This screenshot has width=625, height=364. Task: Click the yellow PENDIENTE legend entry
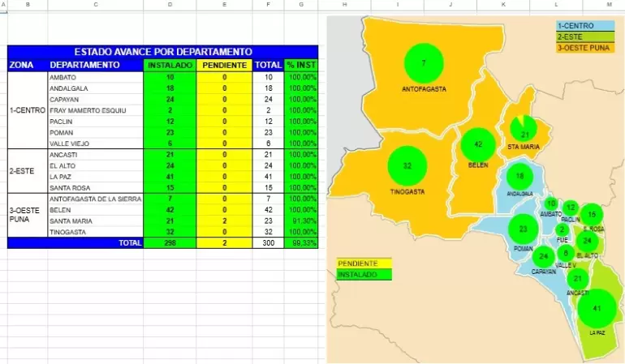(x=364, y=263)
